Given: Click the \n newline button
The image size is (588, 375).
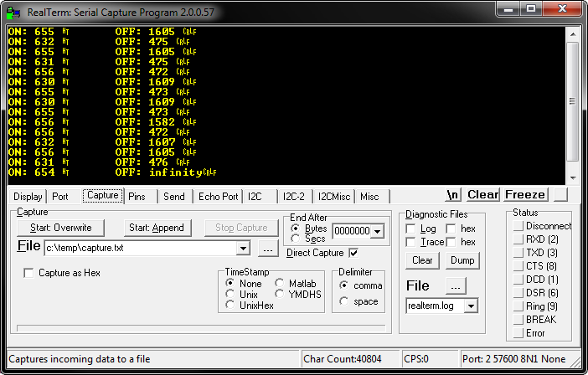Looking at the screenshot, I should click(x=453, y=195).
